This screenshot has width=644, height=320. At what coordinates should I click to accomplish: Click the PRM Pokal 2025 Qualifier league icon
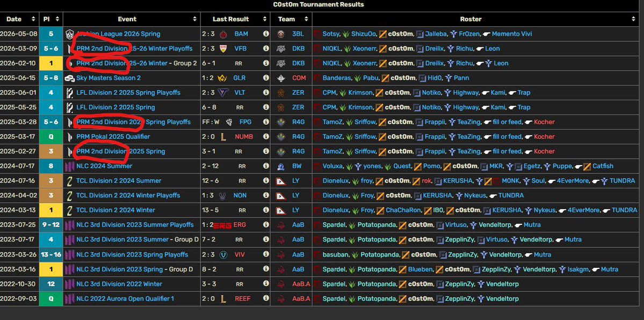pos(70,137)
